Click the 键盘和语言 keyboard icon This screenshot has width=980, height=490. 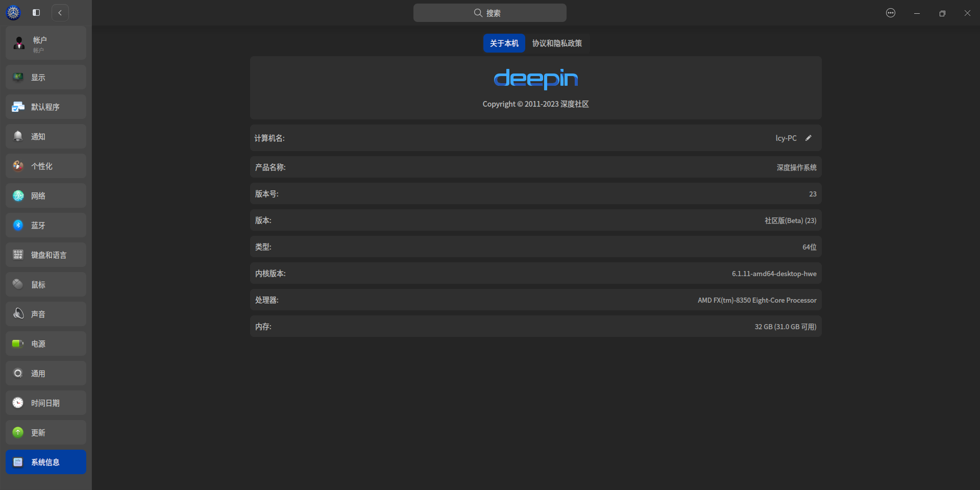click(18, 255)
